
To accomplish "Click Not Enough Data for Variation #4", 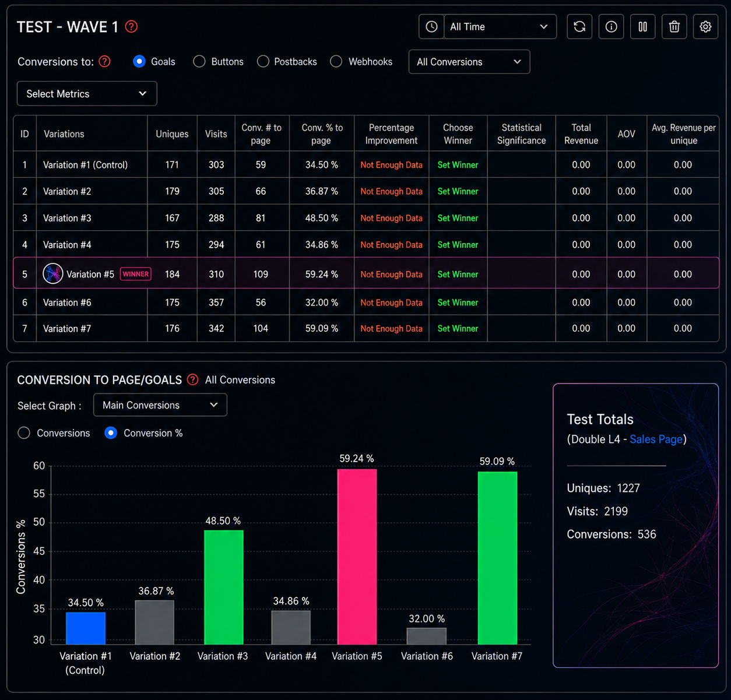I will pos(391,245).
